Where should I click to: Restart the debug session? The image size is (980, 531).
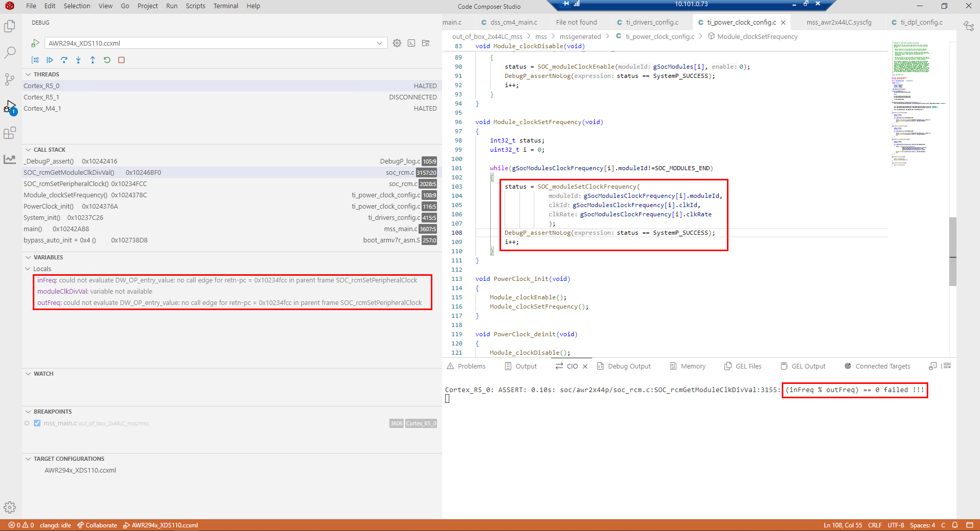107,60
